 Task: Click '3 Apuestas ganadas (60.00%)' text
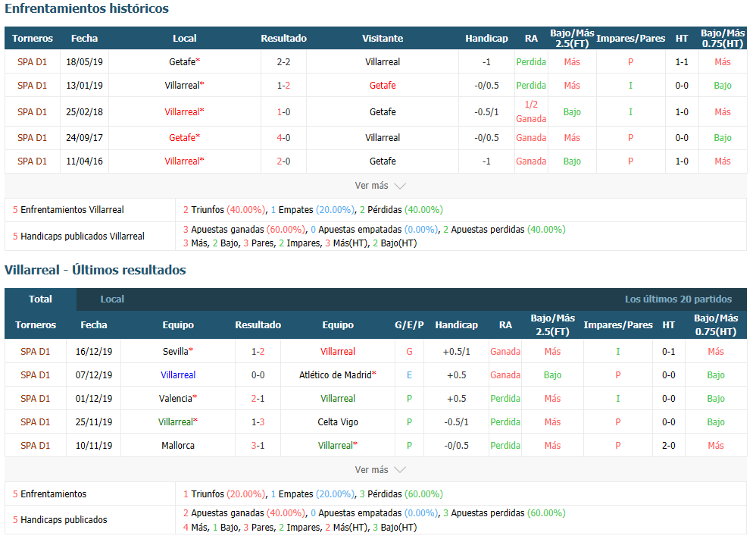(245, 230)
